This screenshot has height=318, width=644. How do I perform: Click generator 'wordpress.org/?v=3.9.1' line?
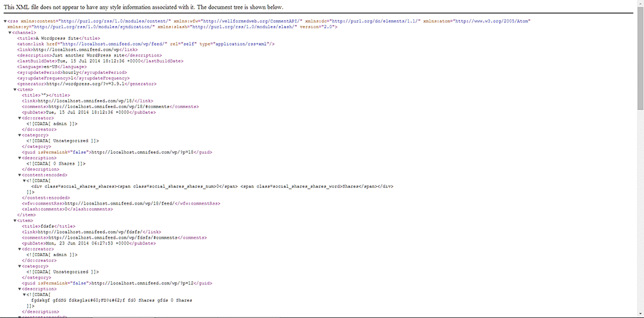(87, 84)
